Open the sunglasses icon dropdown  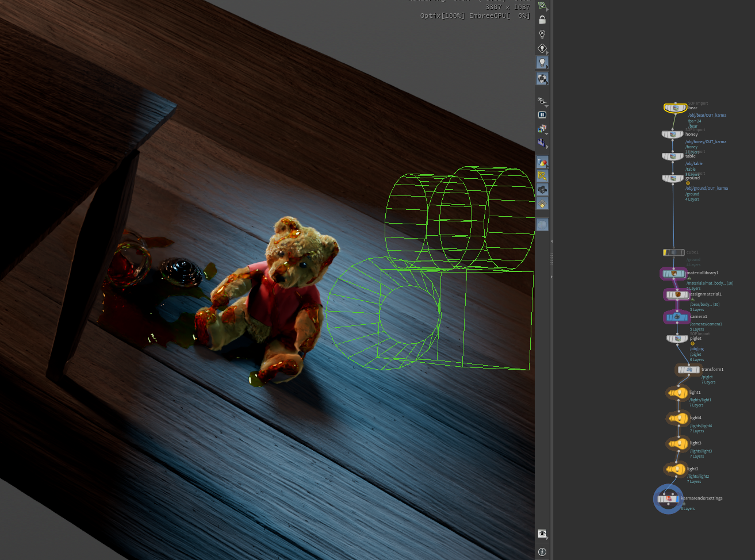click(x=542, y=102)
